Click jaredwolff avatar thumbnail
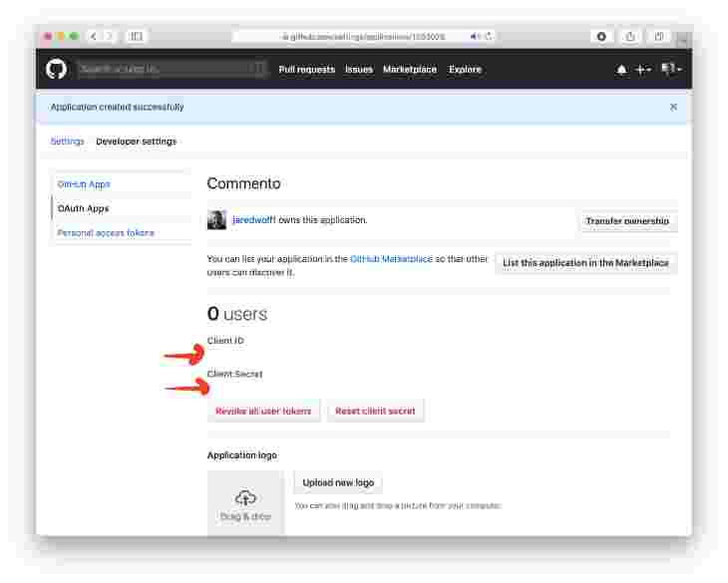Screen dimensions: 728x583 216,220
